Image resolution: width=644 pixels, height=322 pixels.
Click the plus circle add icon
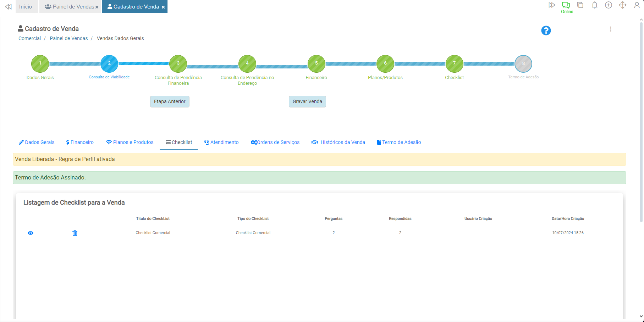pyautogui.click(x=608, y=5)
